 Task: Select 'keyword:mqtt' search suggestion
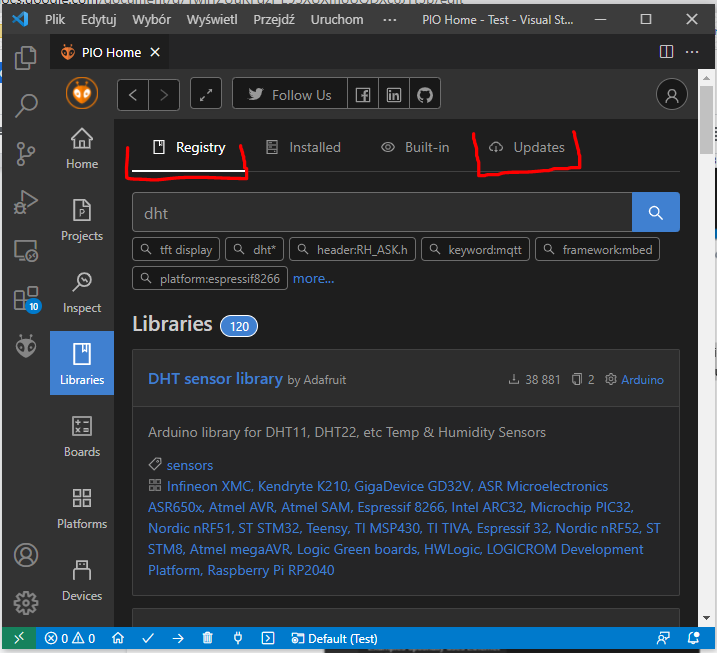point(475,250)
